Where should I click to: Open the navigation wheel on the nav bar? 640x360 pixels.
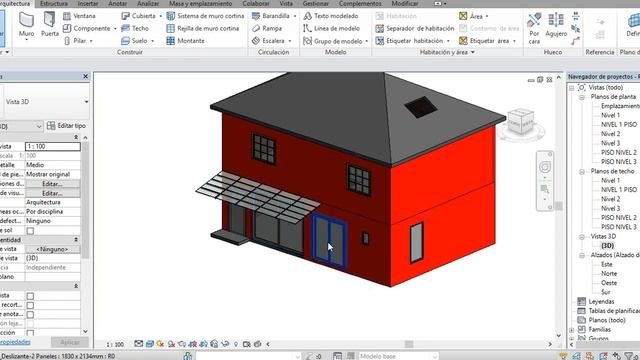click(544, 167)
